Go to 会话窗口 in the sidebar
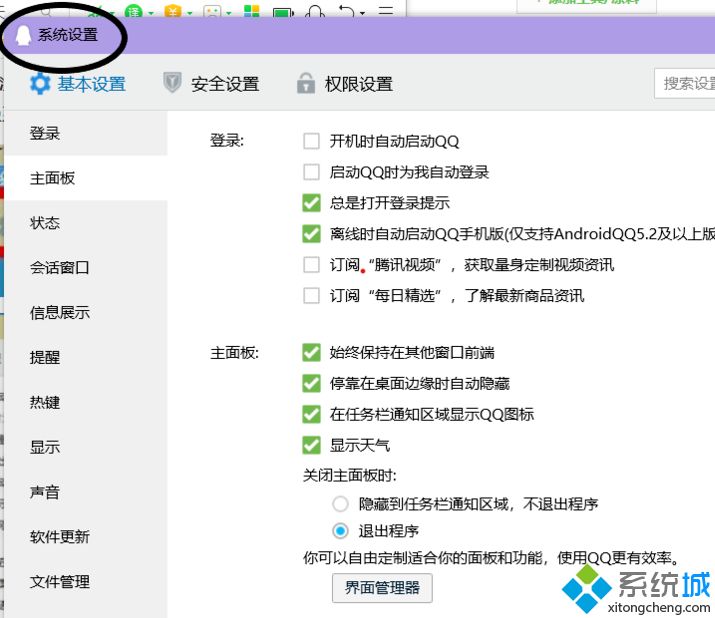This screenshot has width=715, height=618. tap(86, 268)
